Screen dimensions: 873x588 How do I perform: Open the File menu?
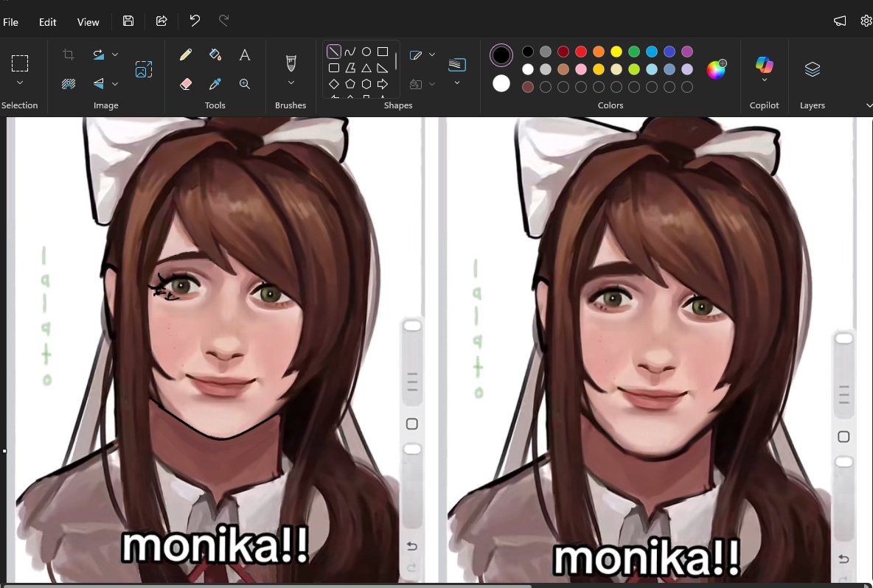tap(10, 22)
